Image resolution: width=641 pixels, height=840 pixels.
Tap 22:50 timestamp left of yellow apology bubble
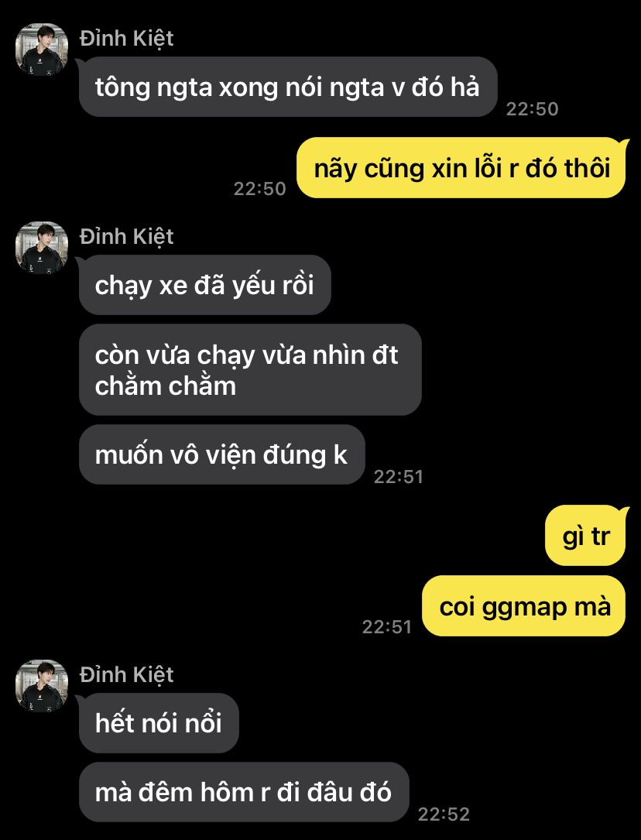[x=259, y=189]
